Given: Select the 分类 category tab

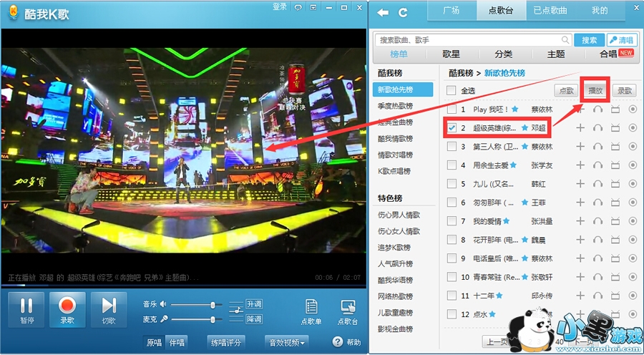Looking at the screenshot, I should tap(504, 54).
